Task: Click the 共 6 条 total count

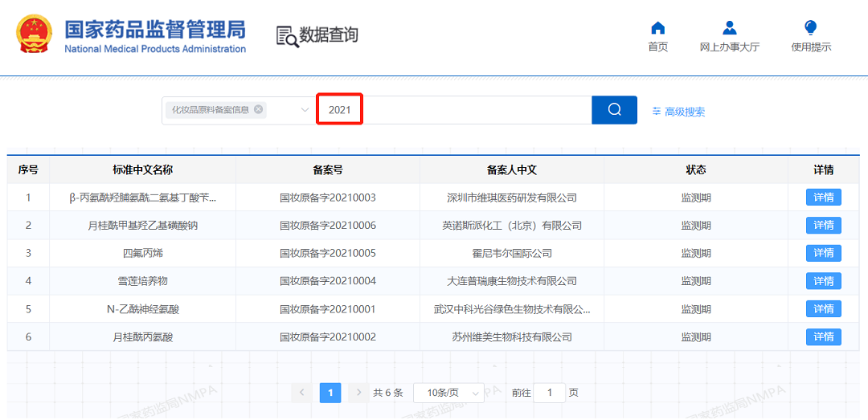Action: pyautogui.click(x=387, y=393)
